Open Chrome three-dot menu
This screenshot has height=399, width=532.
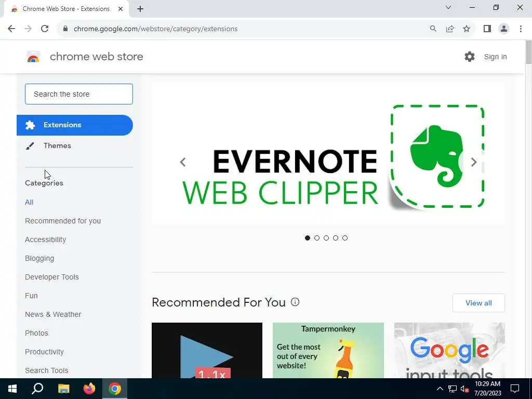pos(521,29)
